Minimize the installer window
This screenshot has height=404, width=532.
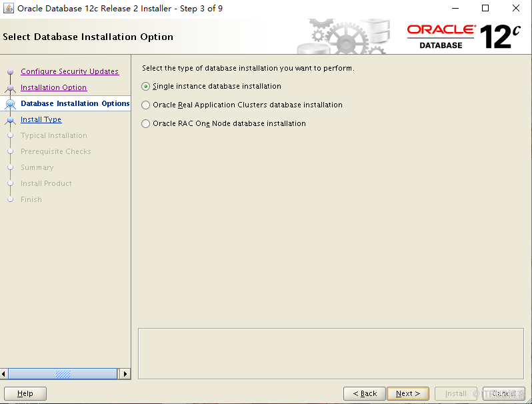(x=455, y=8)
